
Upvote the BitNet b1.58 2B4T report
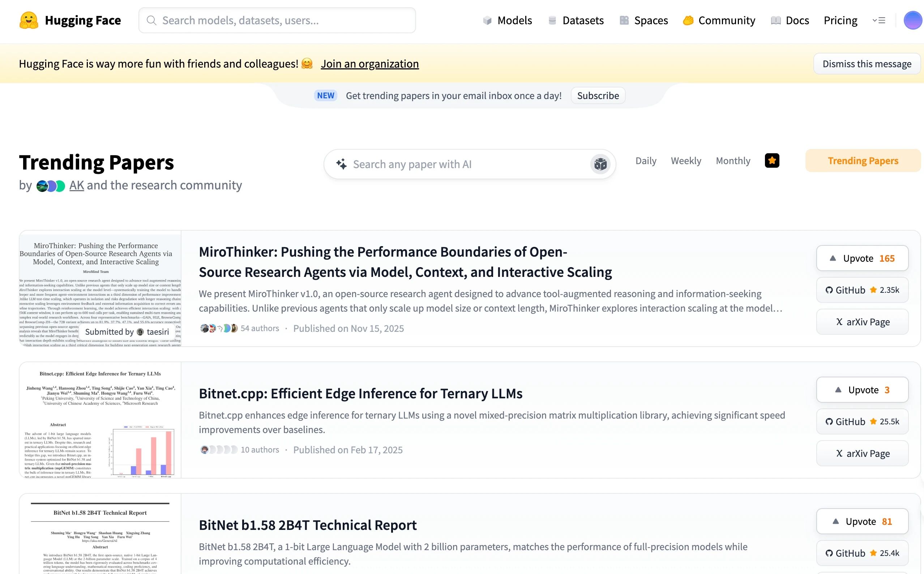pyautogui.click(x=862, y=522)
